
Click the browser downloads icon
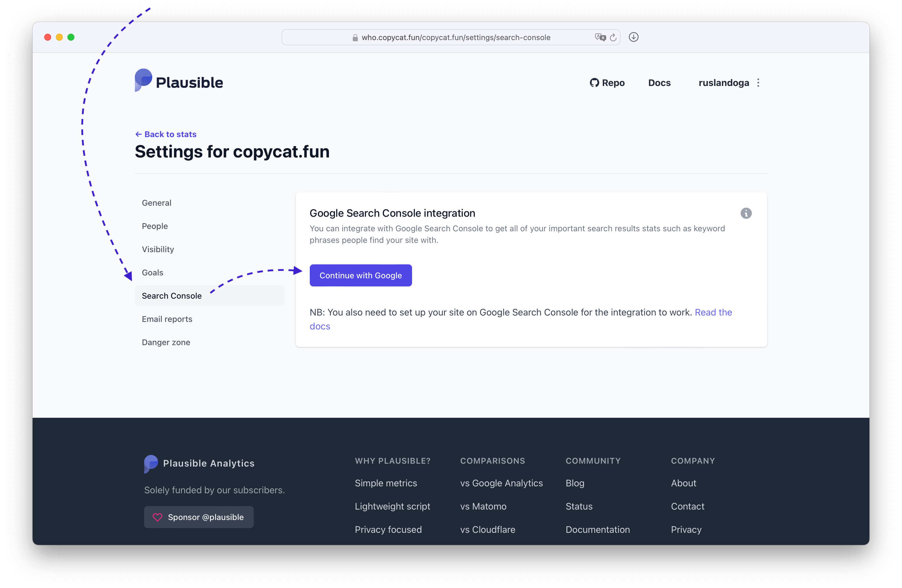(x=633, y=37)
